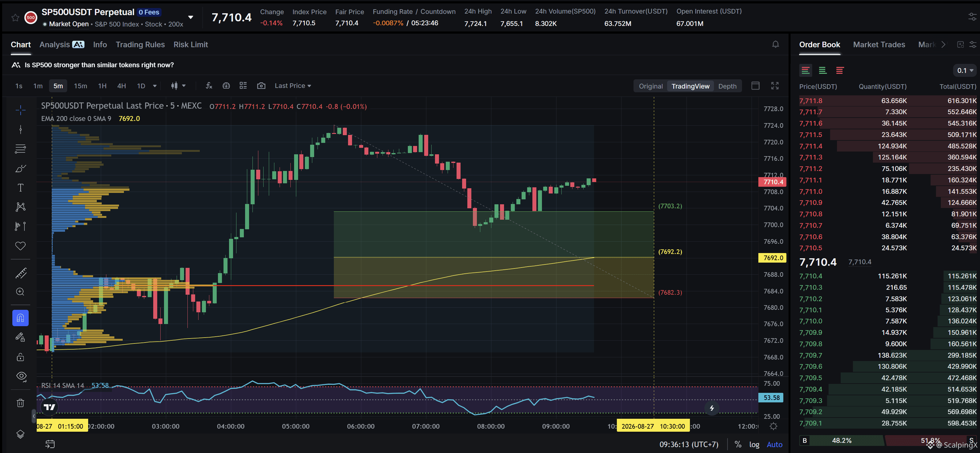The image size is (980, 453).
Task: Select the Fibonacci retracement lines tool
Action: tap(21, 149)
